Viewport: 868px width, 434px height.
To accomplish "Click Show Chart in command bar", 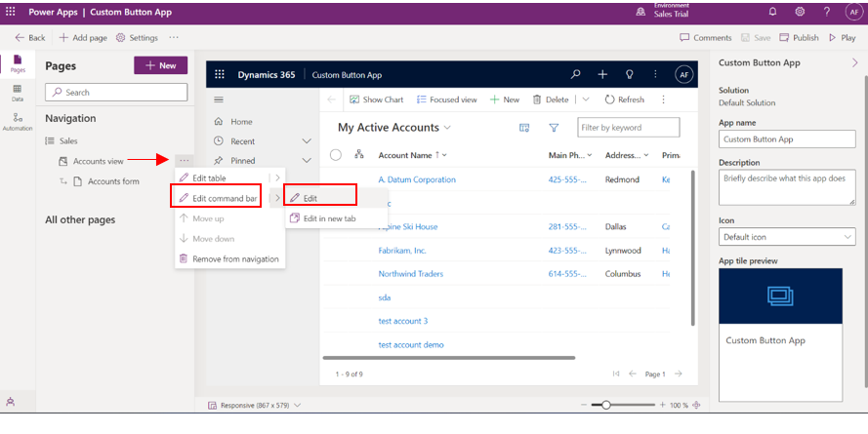I will click(x=377, y=99).
